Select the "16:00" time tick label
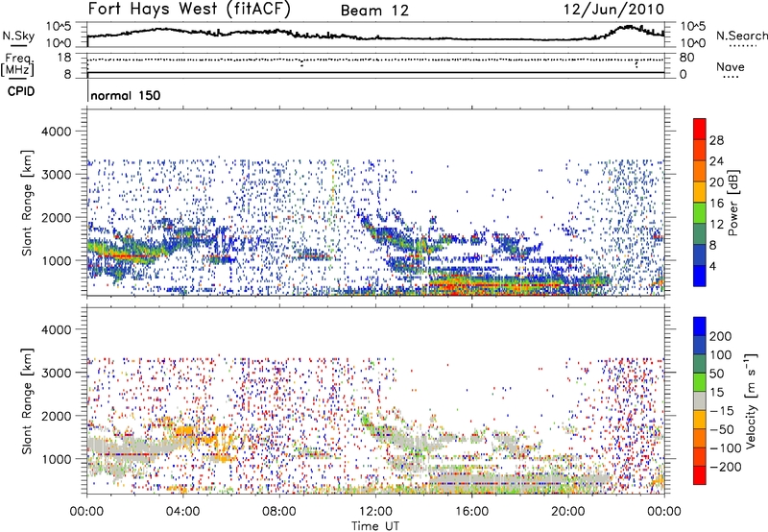 (x=471, y=512)
